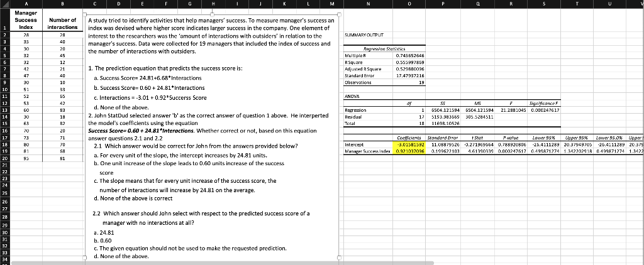Click the 't Stat' heading cell
The height and width of the screenshot is (265, 644).
[x=478, y=138]
